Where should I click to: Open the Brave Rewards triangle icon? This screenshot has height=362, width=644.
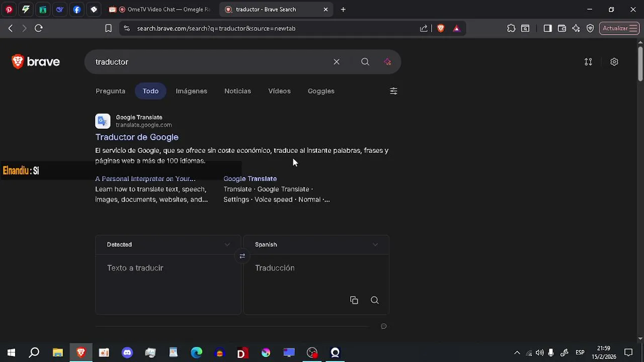pyautogui.click(x=456, y=28)
